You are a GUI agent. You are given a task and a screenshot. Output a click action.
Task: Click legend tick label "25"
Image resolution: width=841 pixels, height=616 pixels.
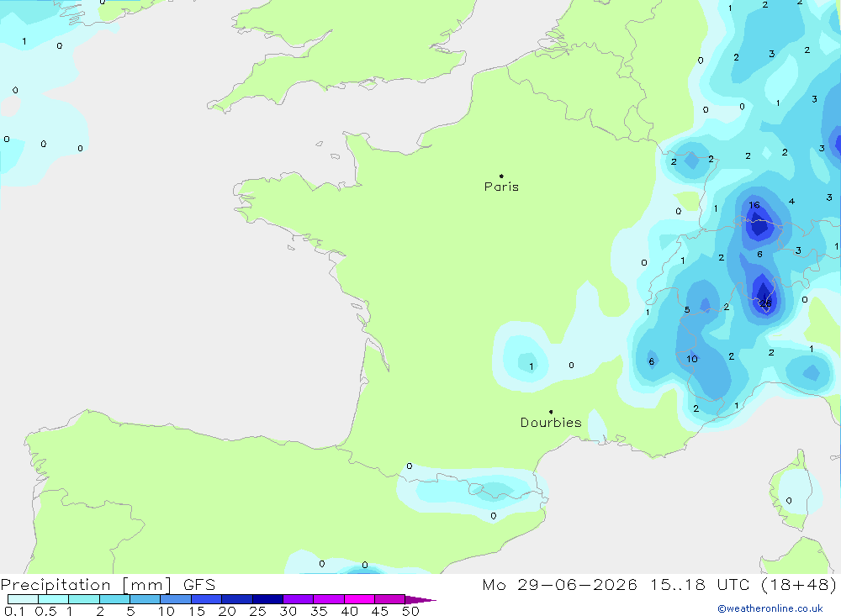257,611
